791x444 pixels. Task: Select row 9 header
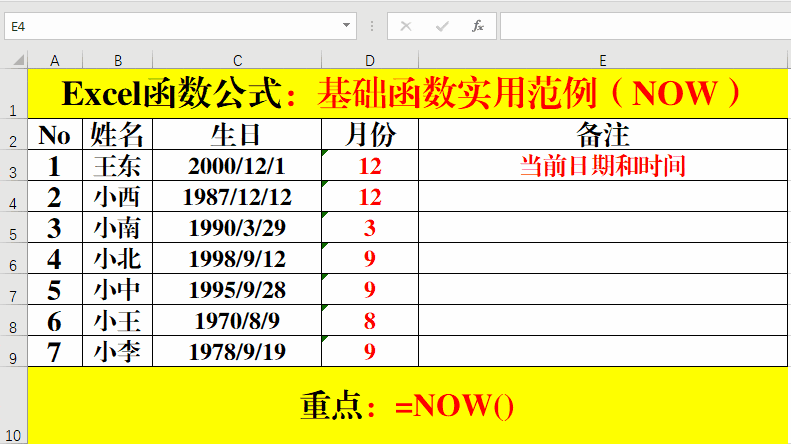tap(13, 351)
